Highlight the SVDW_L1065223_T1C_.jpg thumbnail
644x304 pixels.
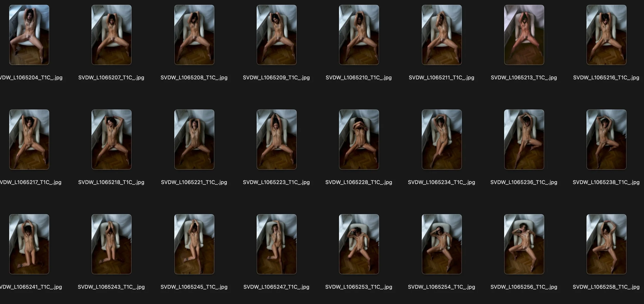tap(277, 139)
